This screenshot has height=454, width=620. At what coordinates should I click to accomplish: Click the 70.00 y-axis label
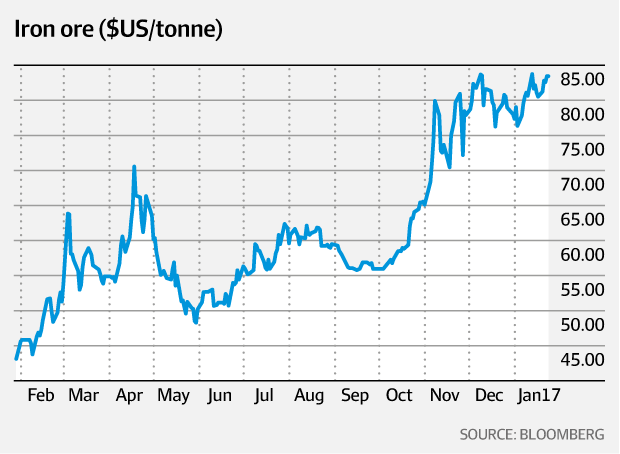tap(582, 185)
